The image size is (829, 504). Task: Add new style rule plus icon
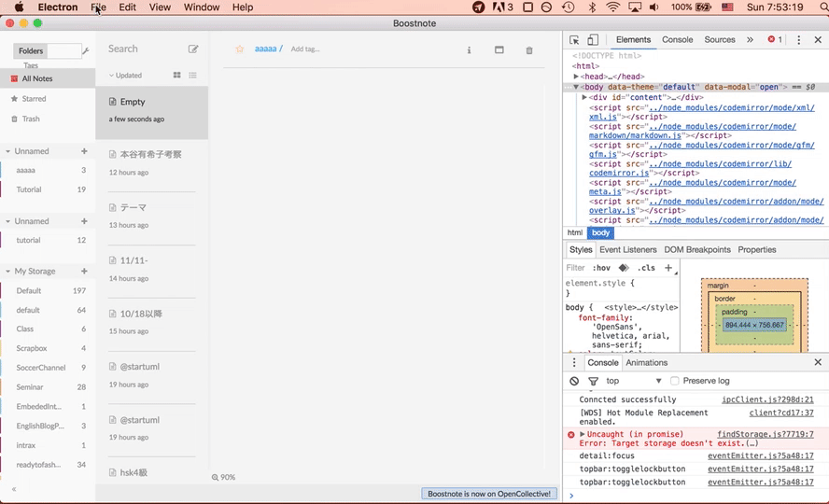tap(668, 268)
